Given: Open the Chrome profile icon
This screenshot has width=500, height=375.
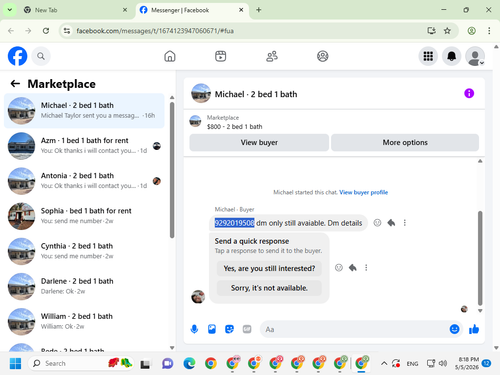Looking at the screenshot, I should 471,31.
